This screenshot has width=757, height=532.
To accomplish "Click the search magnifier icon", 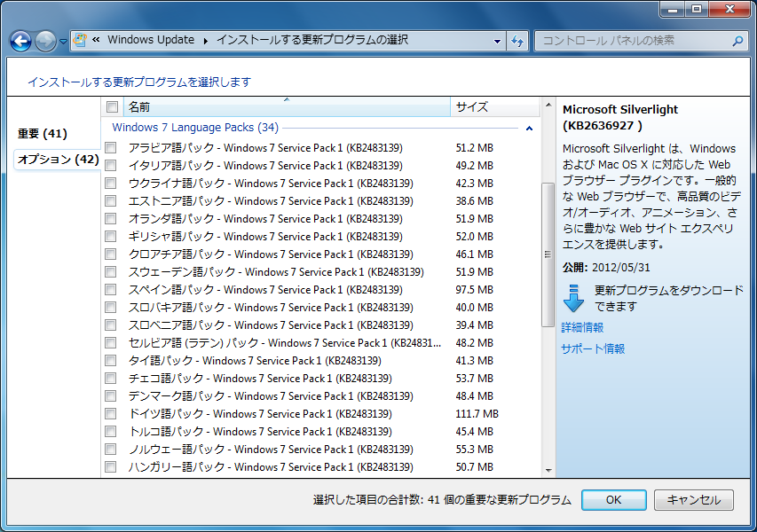I will (x=737, y=41).
